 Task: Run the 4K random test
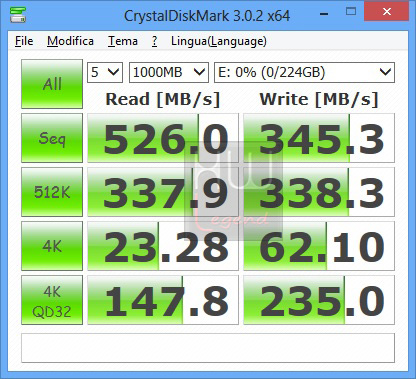point(52,246)
